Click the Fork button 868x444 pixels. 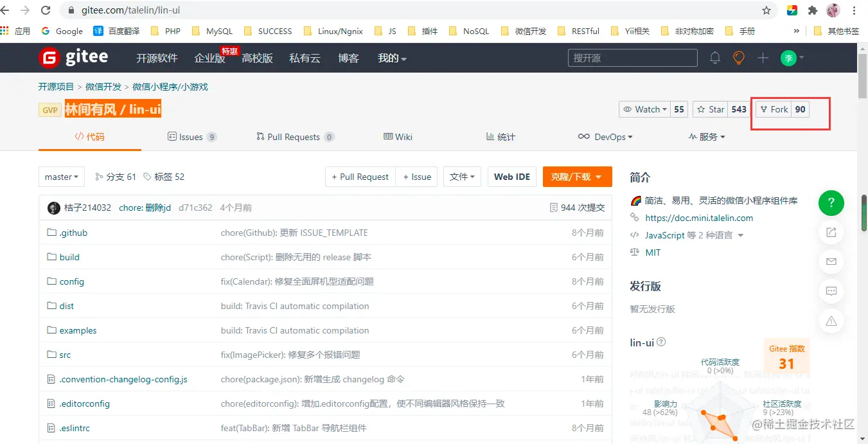click(773, 109)
